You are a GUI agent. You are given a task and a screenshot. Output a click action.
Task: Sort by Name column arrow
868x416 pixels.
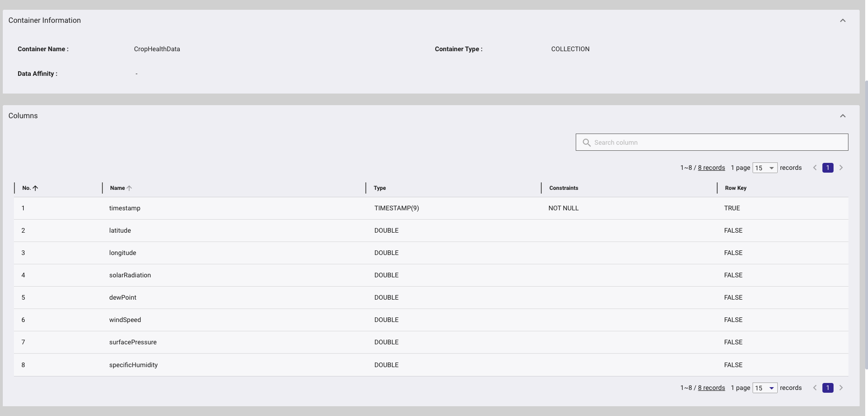pos(129,188)
